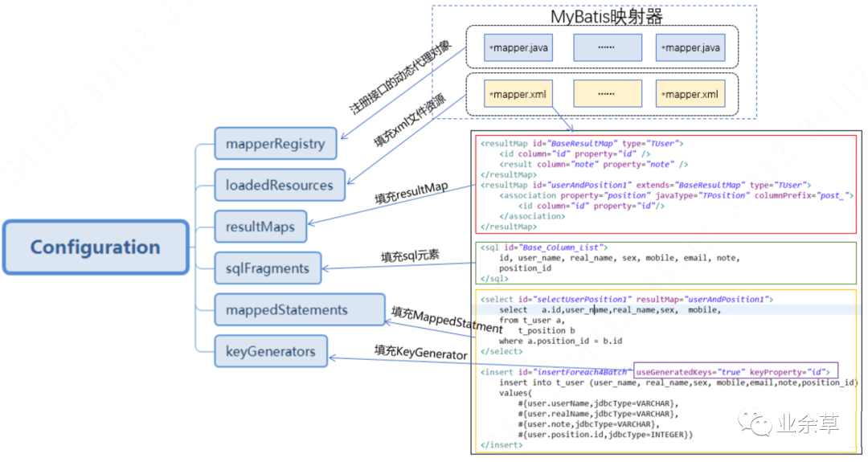The height and width of the screenshot is (462, 868).
Task: Click the resultMaps node
Action: (x=260, y=227)
